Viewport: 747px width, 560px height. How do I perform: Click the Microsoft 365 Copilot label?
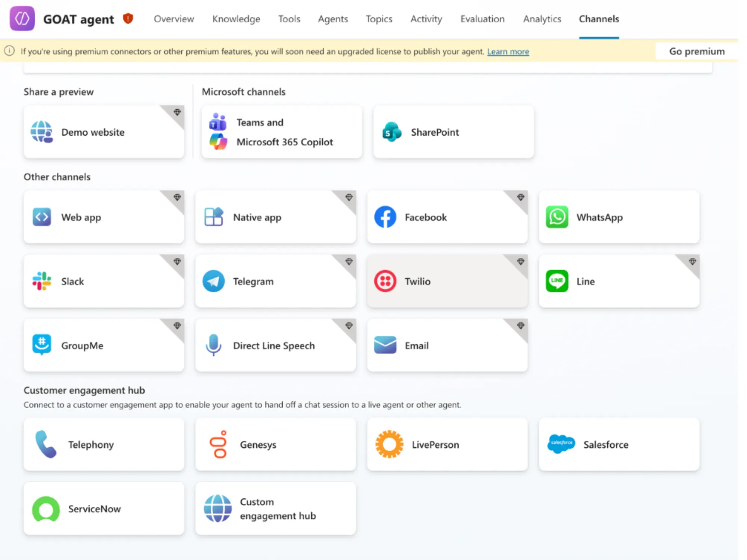[x=285, y=142]
